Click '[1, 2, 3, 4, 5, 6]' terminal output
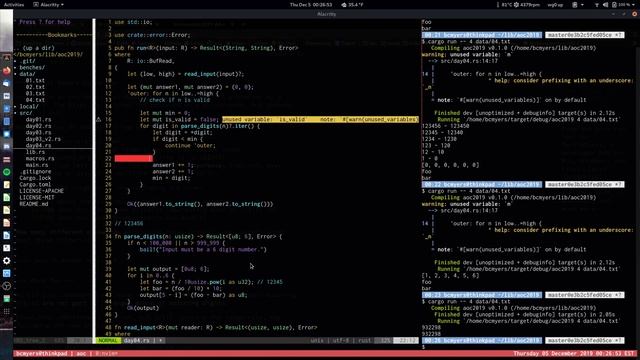Screen dimensions: 640x360 tap(450, 276)
